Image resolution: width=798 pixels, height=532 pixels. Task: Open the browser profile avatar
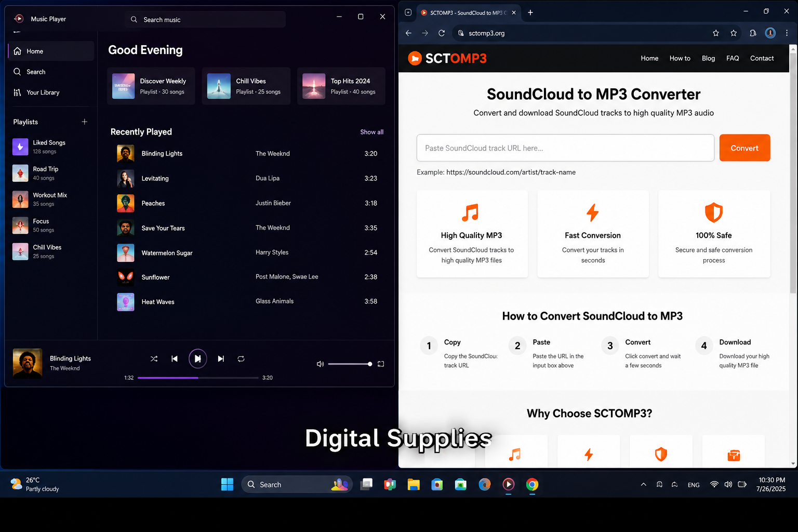click(x=770, y=33)
